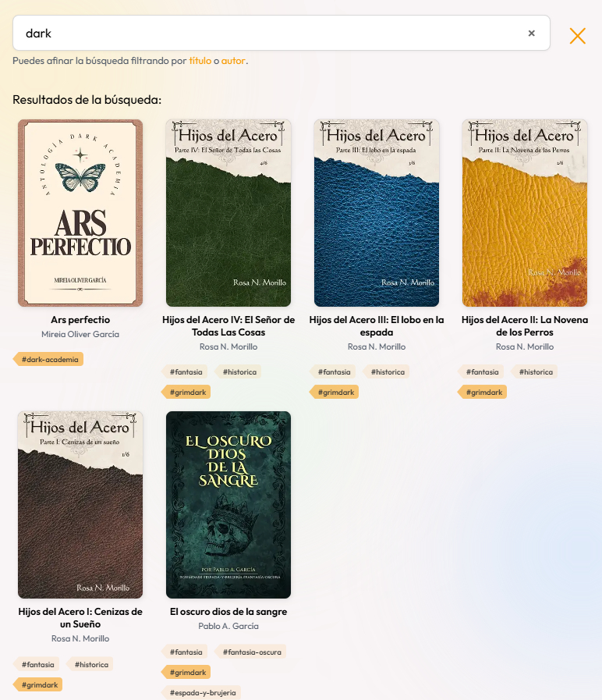Filter search by título

200,61
